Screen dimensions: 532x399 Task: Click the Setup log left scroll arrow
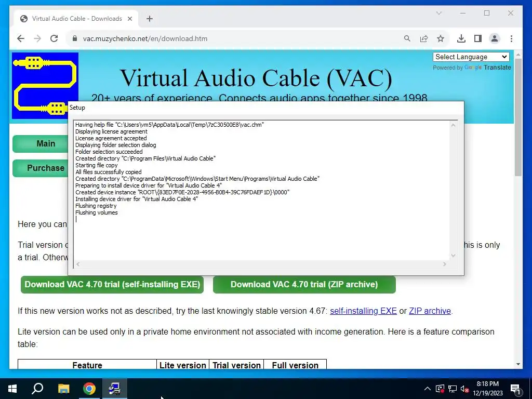pyautogui.click(x=78, y=264)
